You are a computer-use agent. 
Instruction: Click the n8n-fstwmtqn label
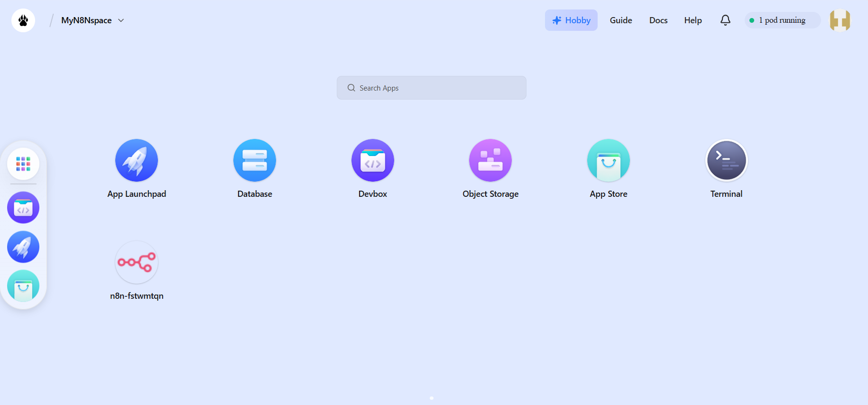[137, 296]
